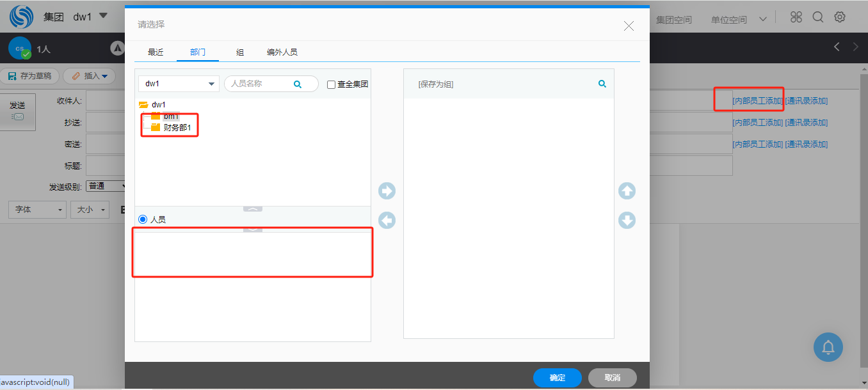This screenshot has height=390, width=868.
Task: Click 通讯录添加 on the 收件人 row
Action: 807,101
